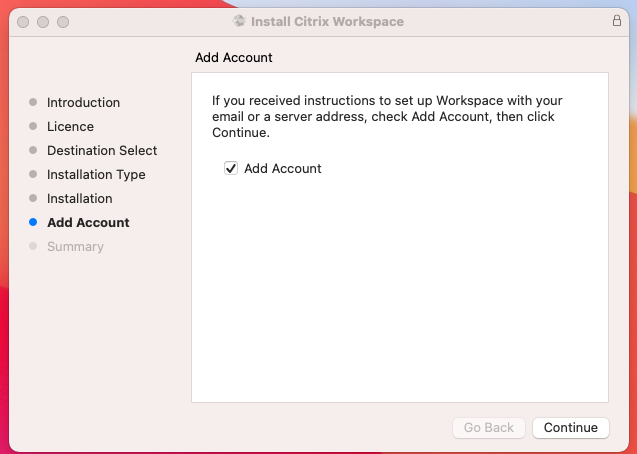Select the Installation step in sidebar
Image resolution: width=637 pixels, height=454 pixels.
tap(80, 198)
